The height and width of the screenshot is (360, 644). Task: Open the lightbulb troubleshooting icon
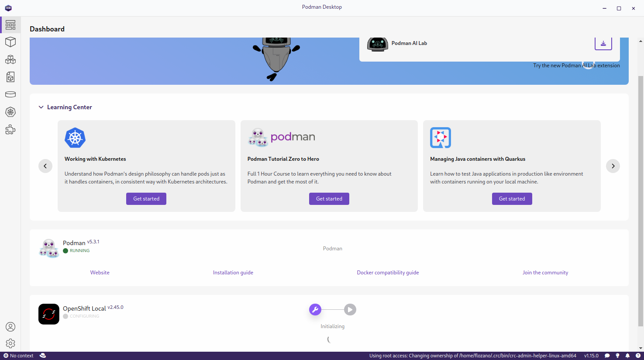pos(617,356)
